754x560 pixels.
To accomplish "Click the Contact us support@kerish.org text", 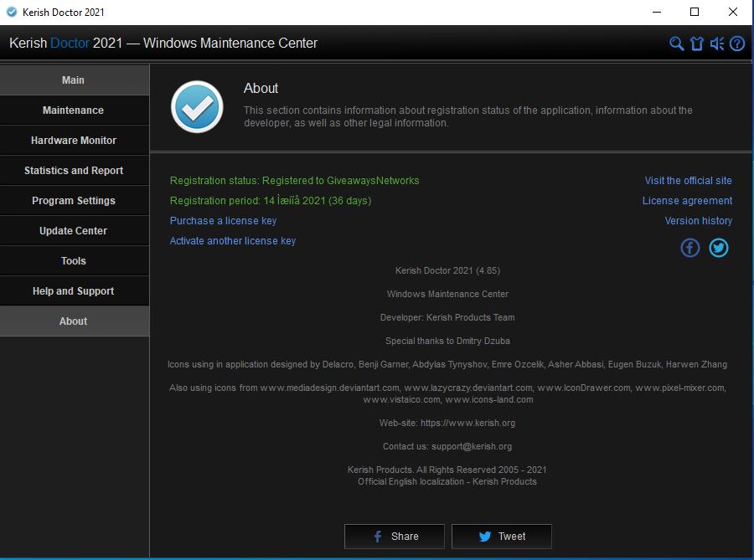I will pos(447,447).
